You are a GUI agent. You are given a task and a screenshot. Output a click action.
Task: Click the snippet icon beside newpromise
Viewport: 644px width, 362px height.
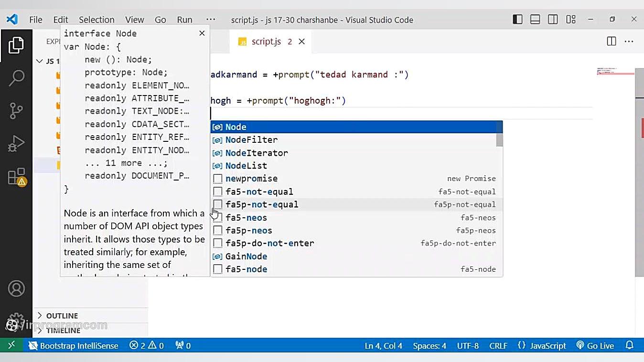[217, 179]
